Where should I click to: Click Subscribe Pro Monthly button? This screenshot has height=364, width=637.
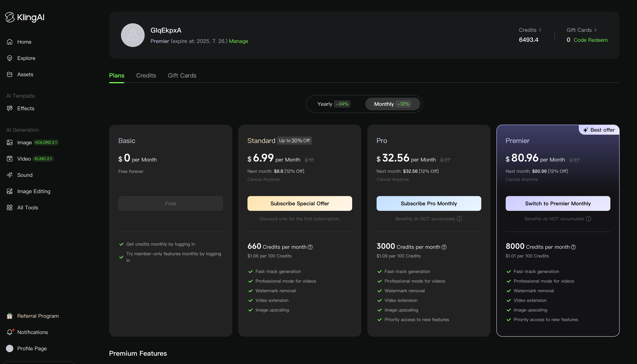coord(429,203)
